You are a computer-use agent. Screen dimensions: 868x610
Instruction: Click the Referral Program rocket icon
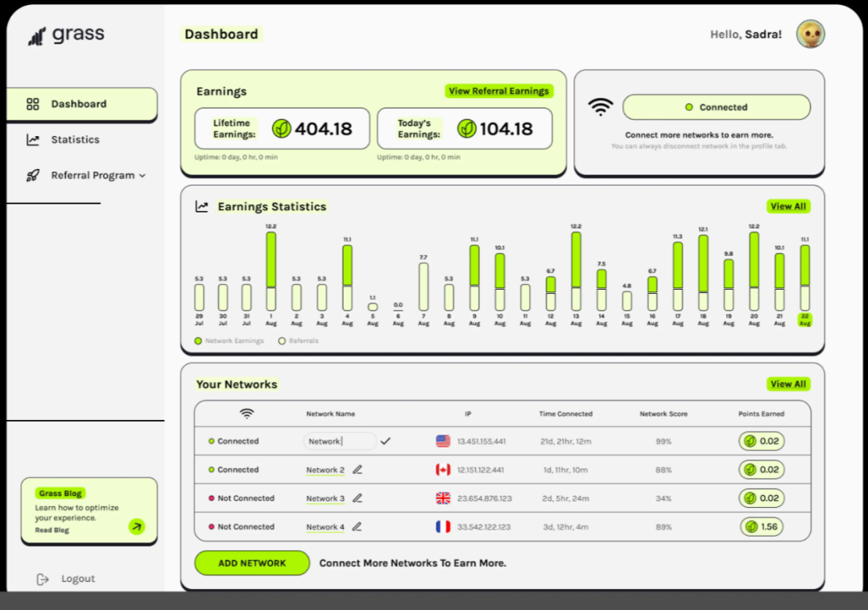pyautogui.click(x=33, y=175)
